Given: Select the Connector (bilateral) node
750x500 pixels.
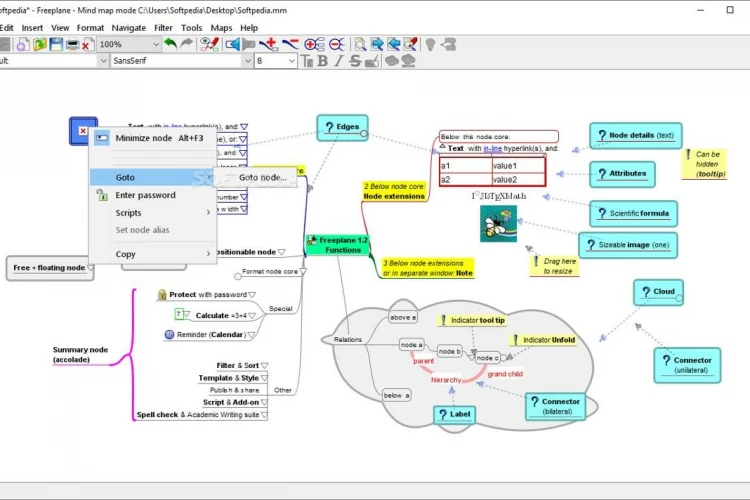Looking at the screenshot, I should point(556,406).
